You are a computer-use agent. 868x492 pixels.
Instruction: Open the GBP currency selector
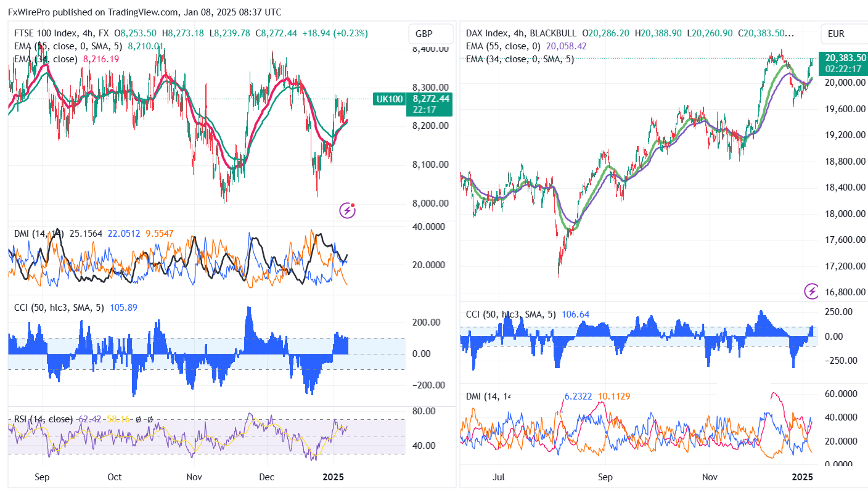[x=430, y=34]
